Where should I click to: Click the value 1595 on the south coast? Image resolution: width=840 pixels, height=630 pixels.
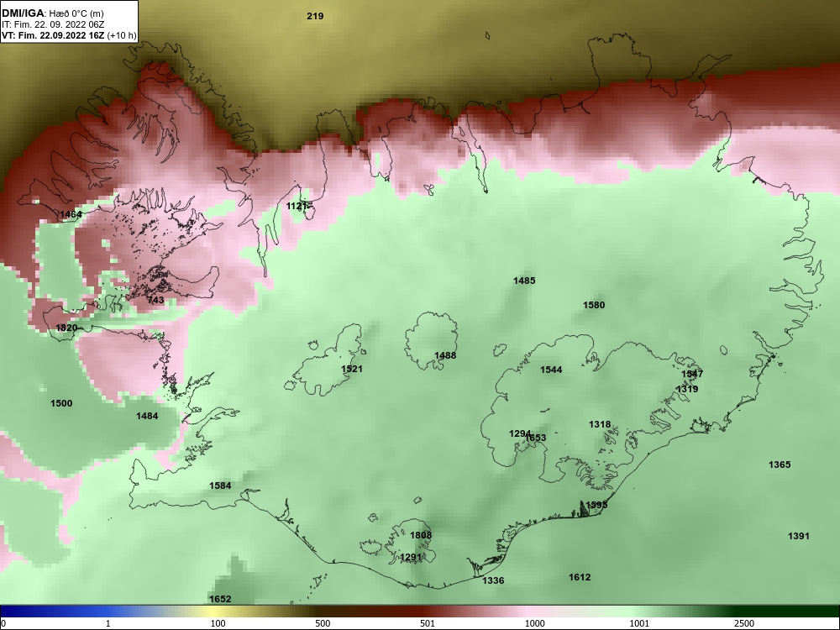[x=596, y=505]
